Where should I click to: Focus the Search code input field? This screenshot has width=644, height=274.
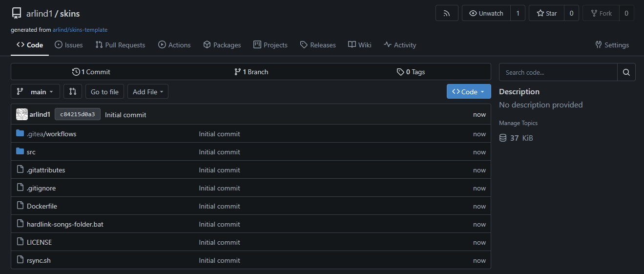tap(558, 72)
